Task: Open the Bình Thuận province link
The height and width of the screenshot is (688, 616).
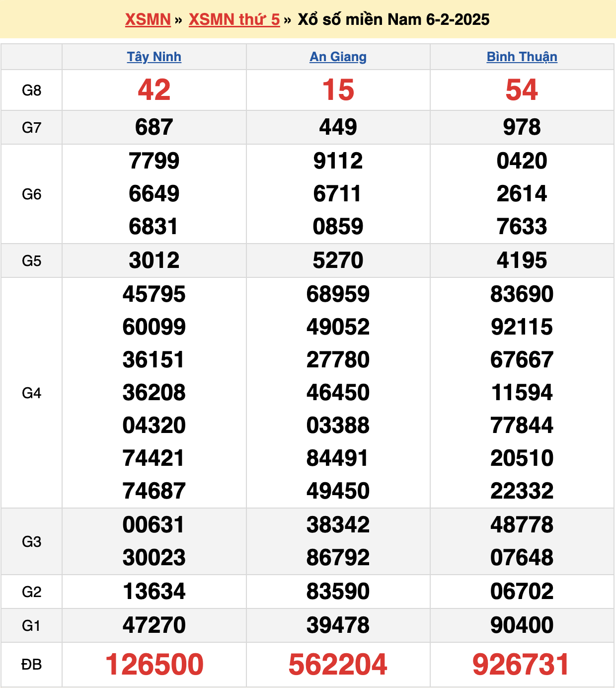Action: [x=522, y=57]
